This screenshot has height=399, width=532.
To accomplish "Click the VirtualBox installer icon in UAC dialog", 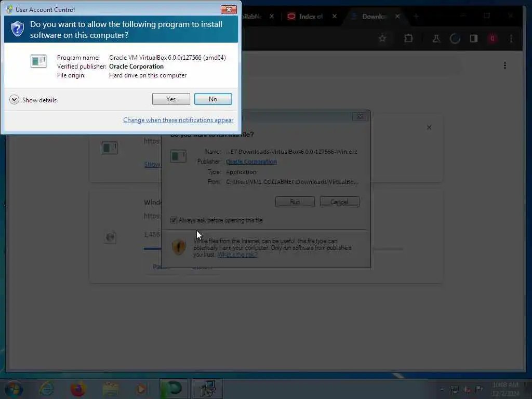I will [x=38, y=61].
